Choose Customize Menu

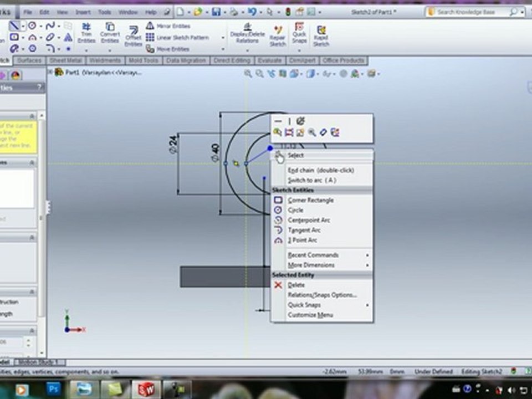point(323,315)
